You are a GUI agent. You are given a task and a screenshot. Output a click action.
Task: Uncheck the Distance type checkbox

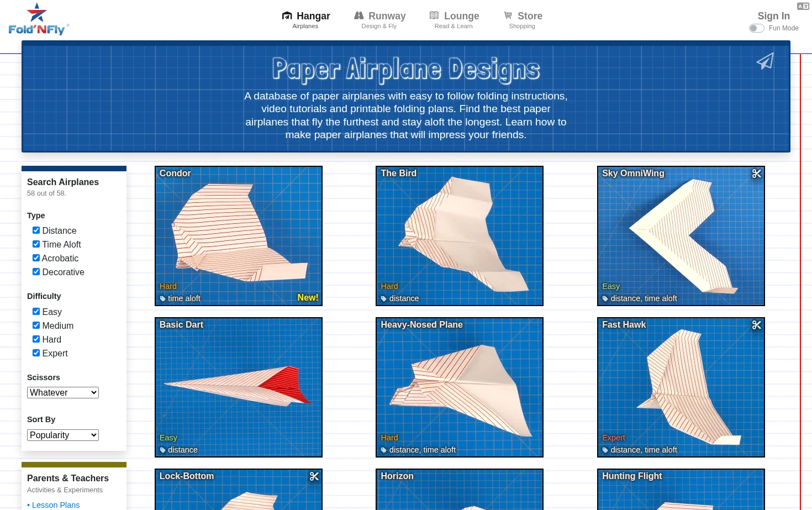36,230
